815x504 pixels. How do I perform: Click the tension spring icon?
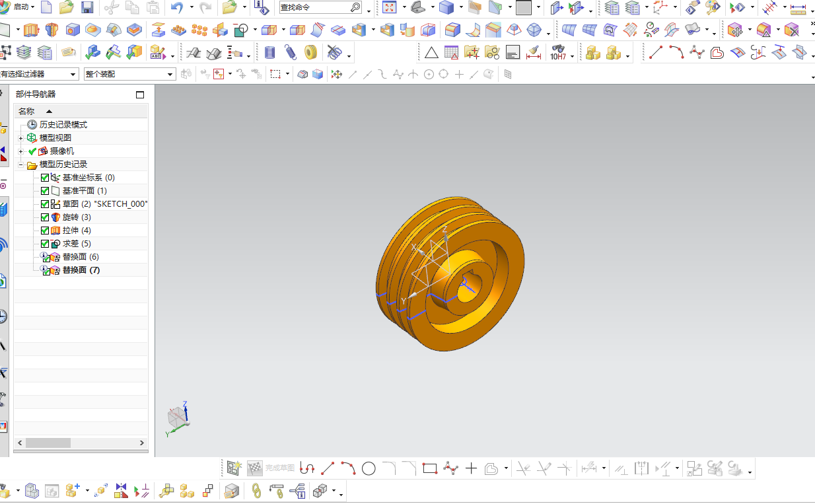pyautogui.click(x=291, y=53)
